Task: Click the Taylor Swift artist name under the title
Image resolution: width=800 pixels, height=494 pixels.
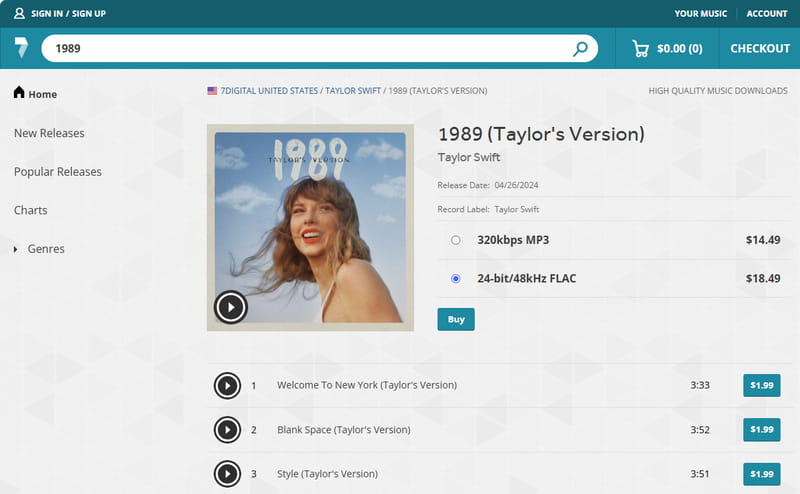Action: point(469,157)
